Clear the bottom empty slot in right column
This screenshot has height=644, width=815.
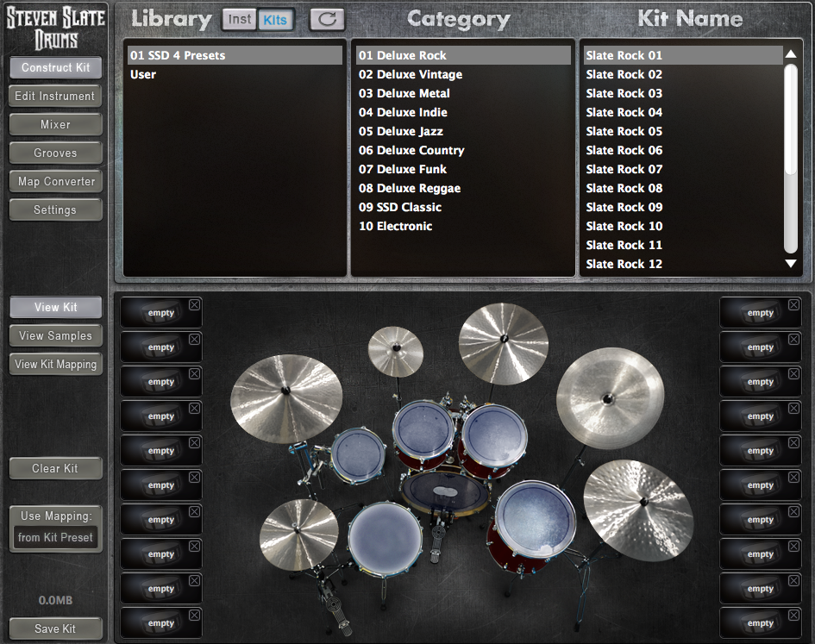click(793, 616)
